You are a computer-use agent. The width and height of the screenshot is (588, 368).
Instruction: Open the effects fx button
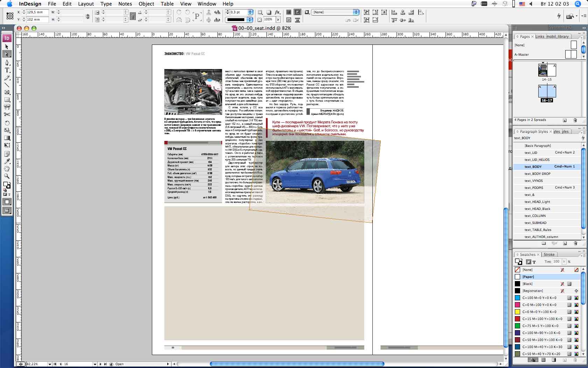[277, 12]
